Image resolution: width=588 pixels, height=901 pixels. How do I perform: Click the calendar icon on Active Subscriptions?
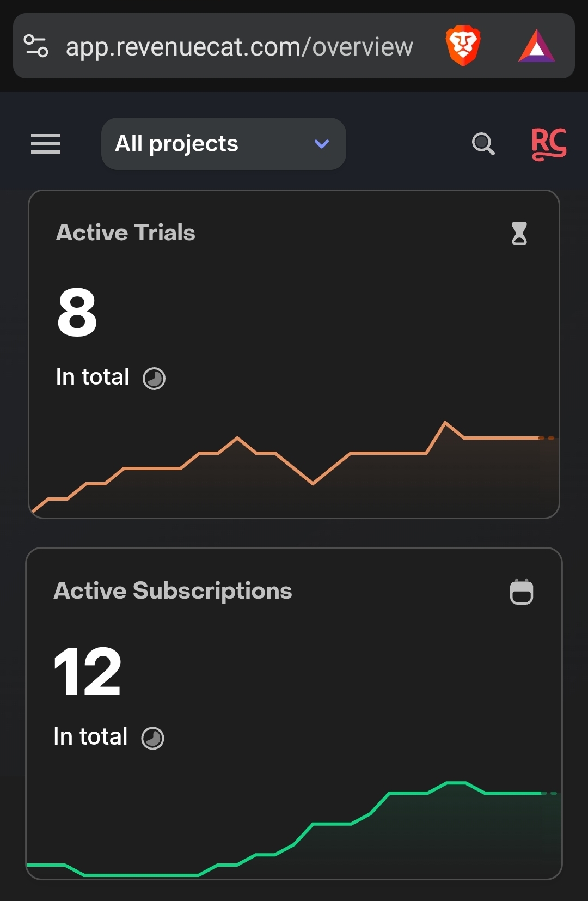click(521, 592)
